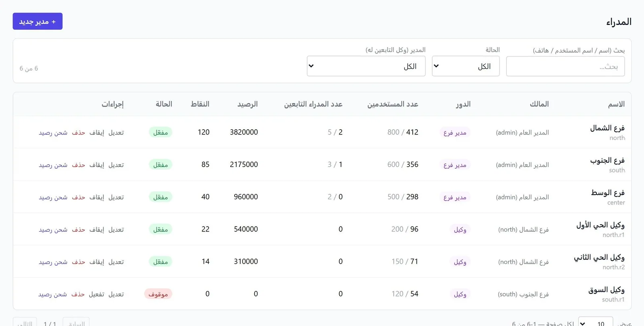
Task: Click 'إيقاف' for the وكيل الحي الثاني row
Action: [97, 262]
